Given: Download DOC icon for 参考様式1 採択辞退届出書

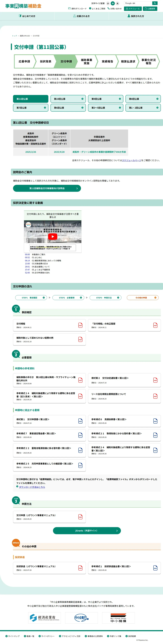Looking at the screenshot, I should pyautogui.click(x=155, y=568).
